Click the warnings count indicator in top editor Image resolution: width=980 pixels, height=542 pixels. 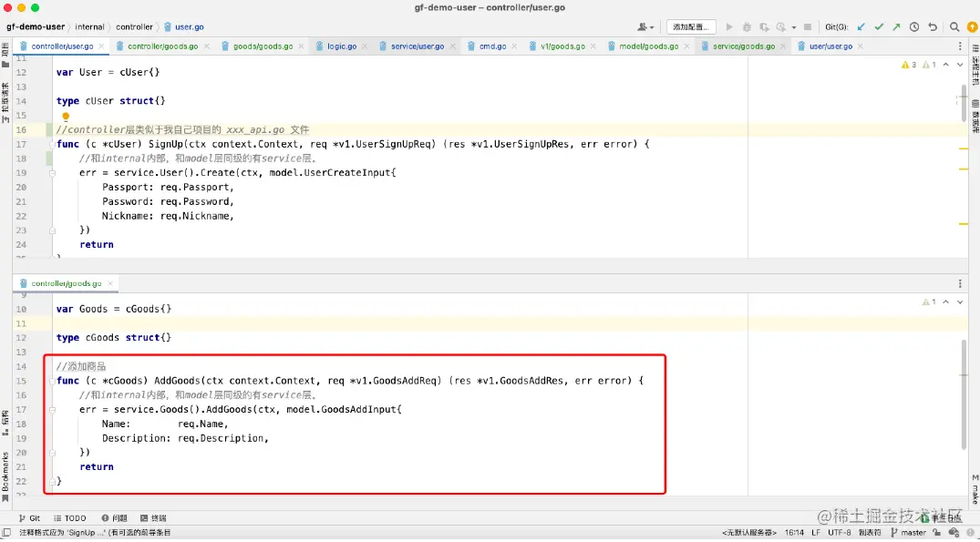click(910, 65)
